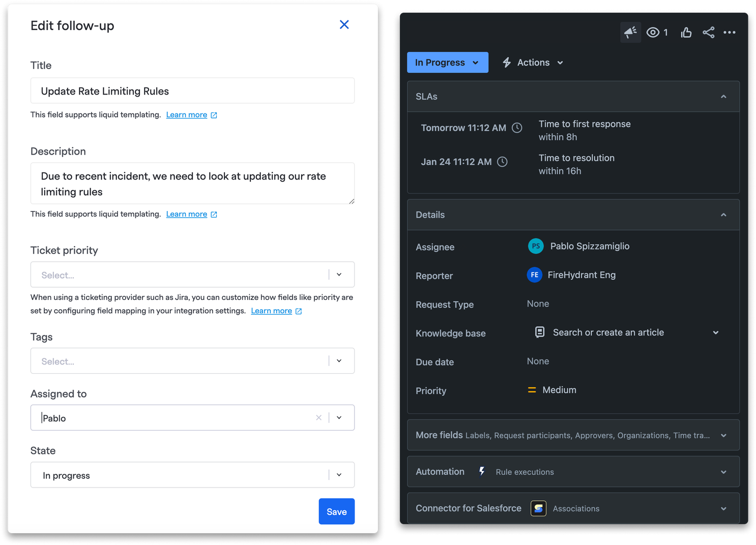Click the FireHydrant Eng reporter name
This screenshot has height=545, width=756.
pos(581,275)
